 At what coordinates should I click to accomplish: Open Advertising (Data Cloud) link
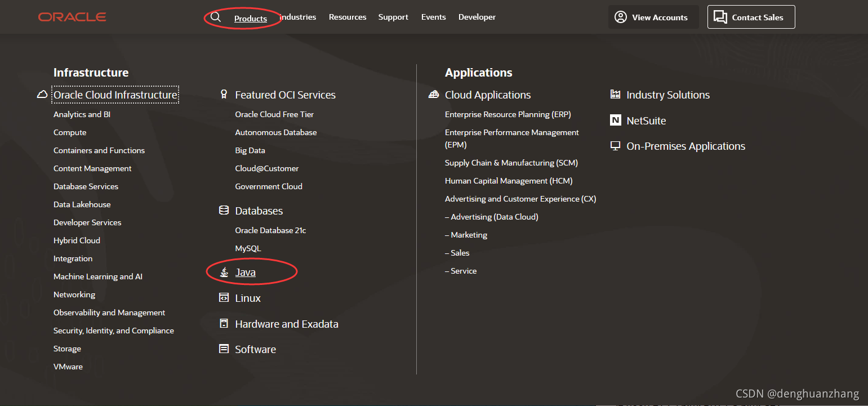[491, 217]
